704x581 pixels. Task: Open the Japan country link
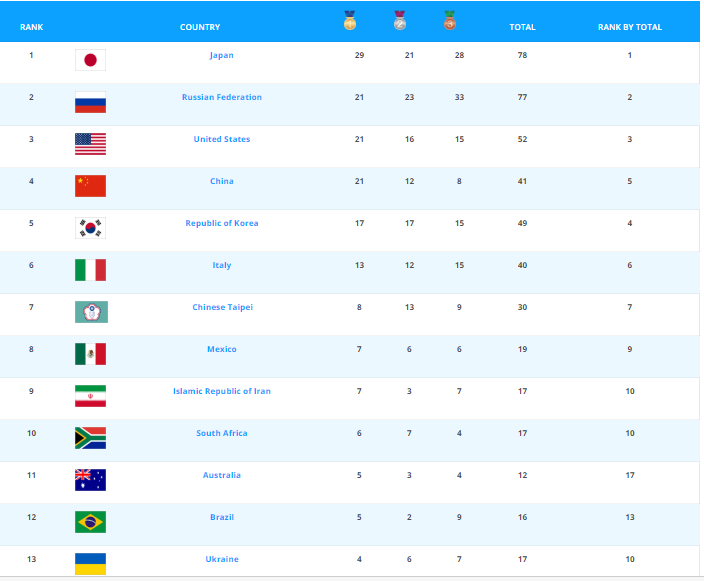[222, 55]
